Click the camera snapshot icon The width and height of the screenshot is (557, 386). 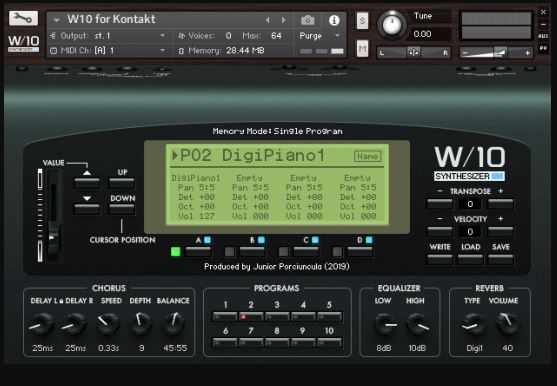308,20
